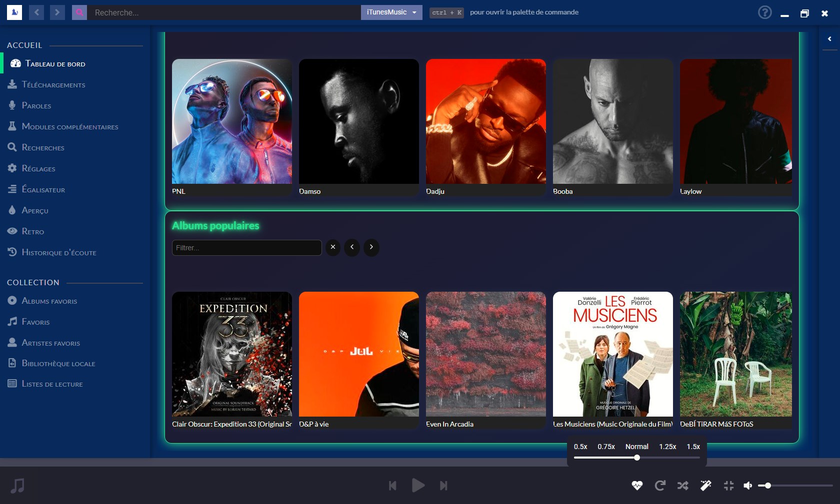The height and width of the screenshot is (504, 840).
Task: Click the app logo icon
Action: [14, 12]
